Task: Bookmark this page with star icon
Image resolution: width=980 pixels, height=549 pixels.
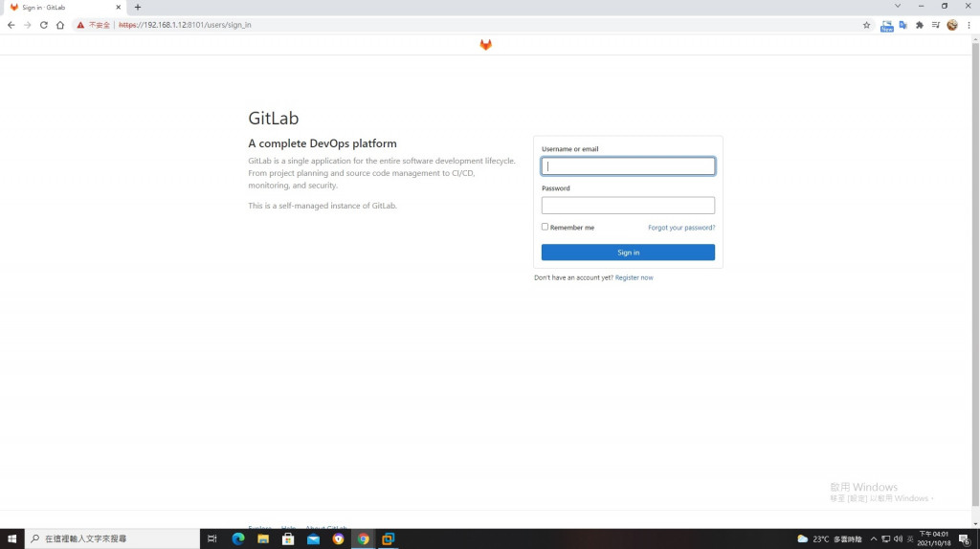Action: pyautogui.click(x=866, y=25)
